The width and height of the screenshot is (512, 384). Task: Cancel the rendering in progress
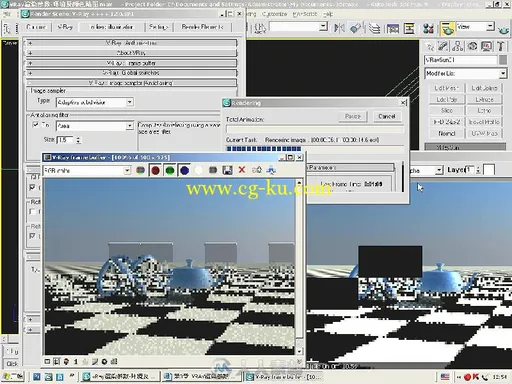click(387, 116)
